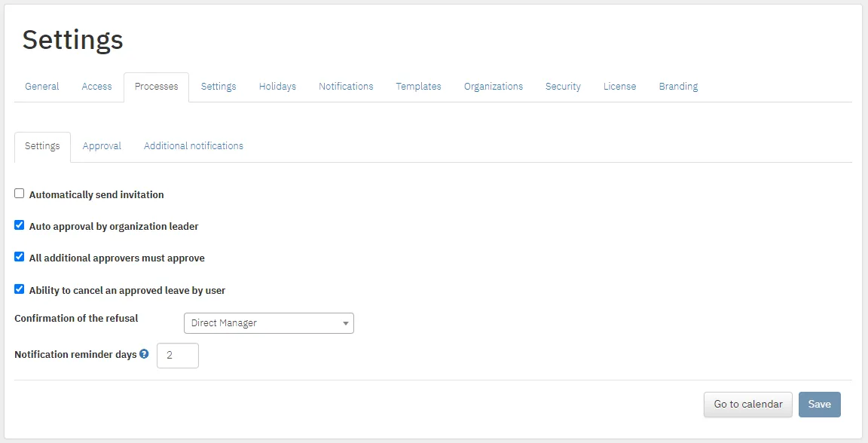Click the Notification reminder days help icon

coord(144,354)
